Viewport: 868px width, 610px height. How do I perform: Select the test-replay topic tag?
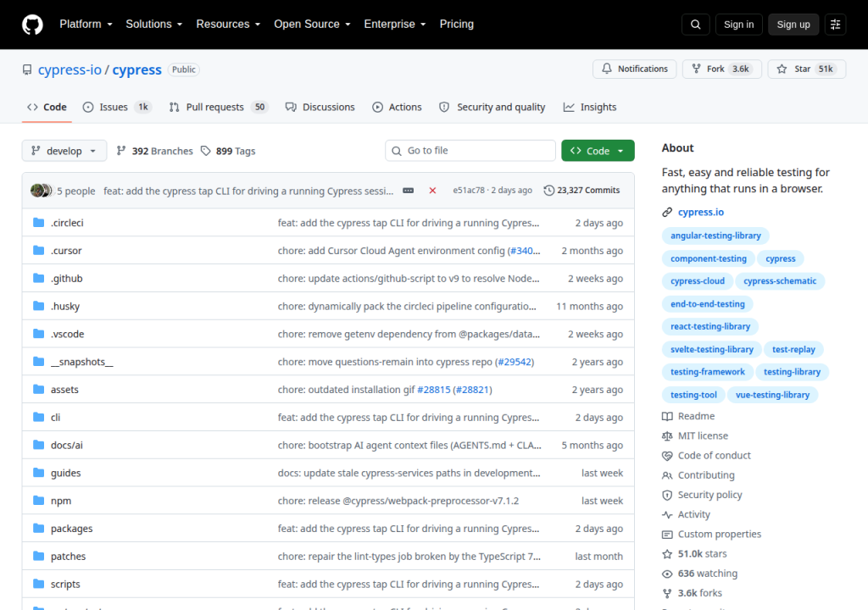pyautogui.click(x=793, y=349)
